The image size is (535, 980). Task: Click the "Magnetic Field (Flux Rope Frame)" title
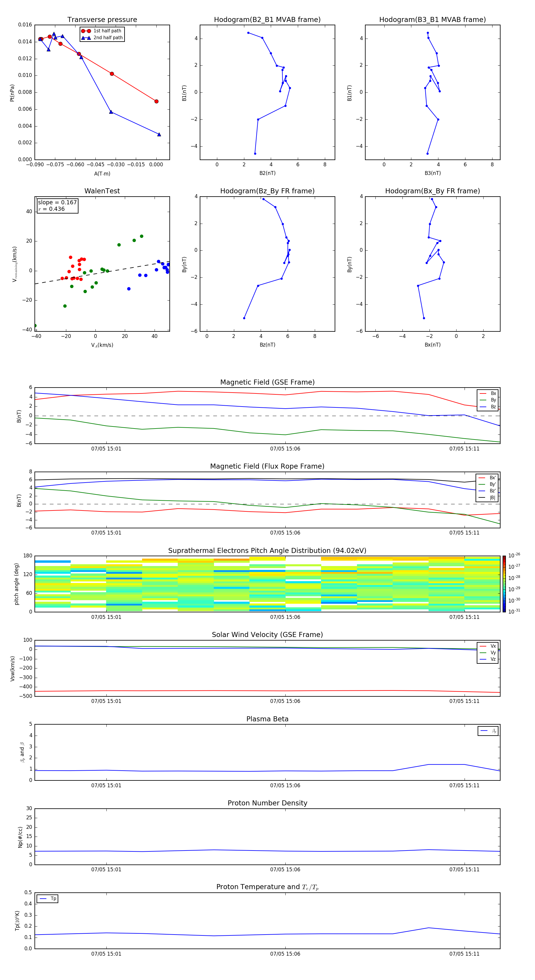[x=267, y=467]
